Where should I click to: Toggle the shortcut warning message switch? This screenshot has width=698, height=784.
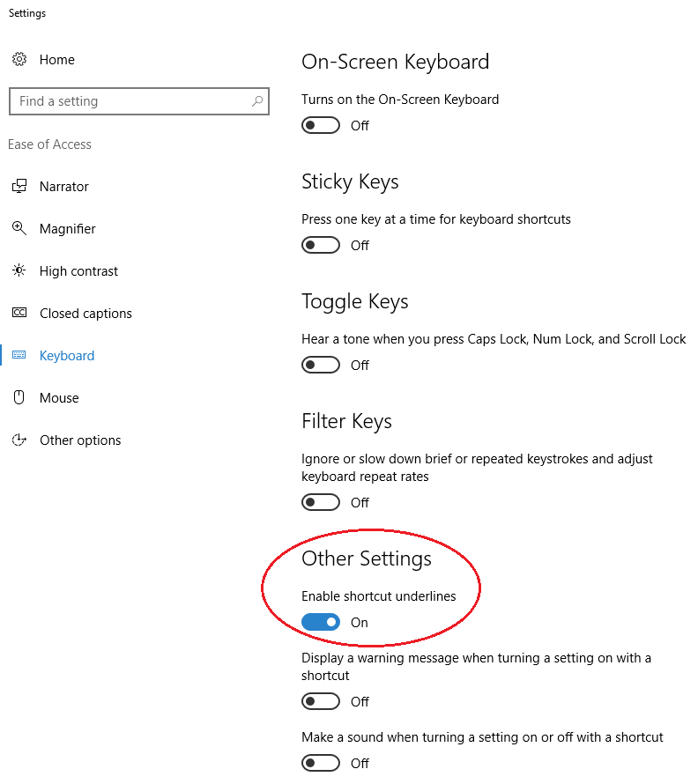(320, 701)
